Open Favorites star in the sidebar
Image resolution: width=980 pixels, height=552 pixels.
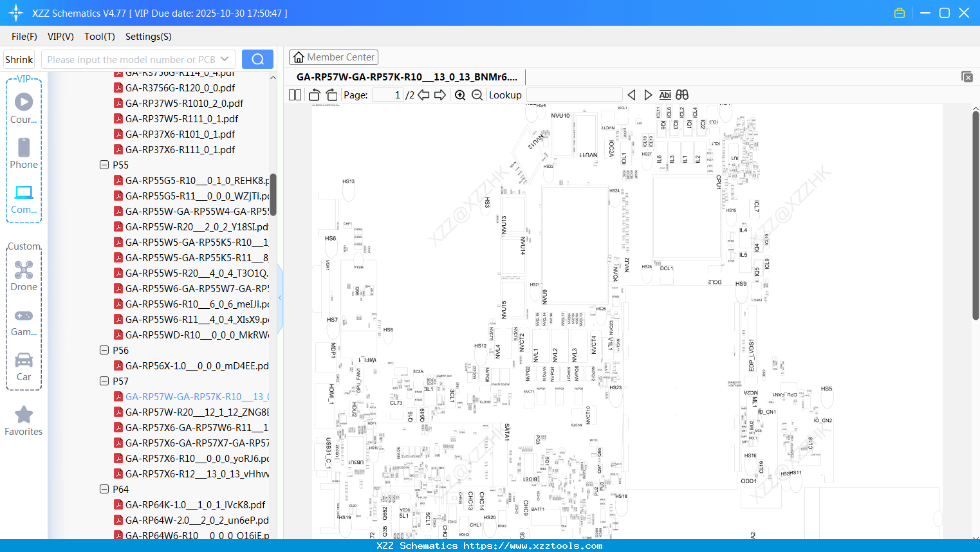(24, 421)
